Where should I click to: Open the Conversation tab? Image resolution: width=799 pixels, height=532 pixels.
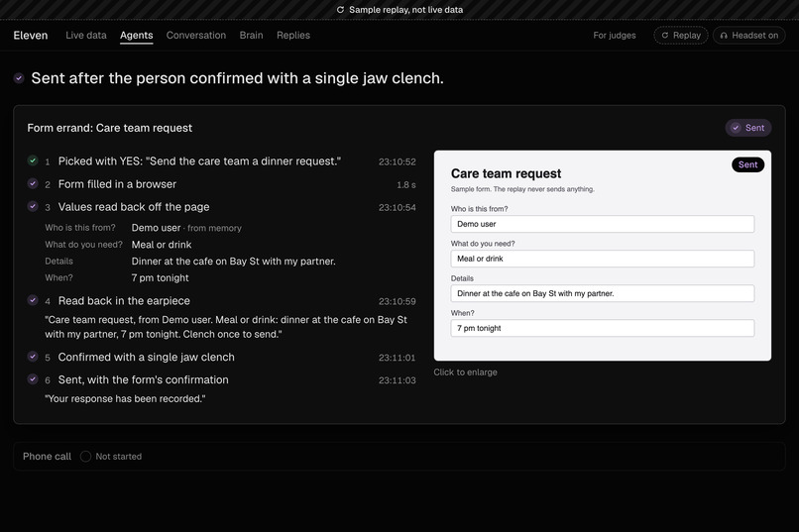click(x=195, y=35)
